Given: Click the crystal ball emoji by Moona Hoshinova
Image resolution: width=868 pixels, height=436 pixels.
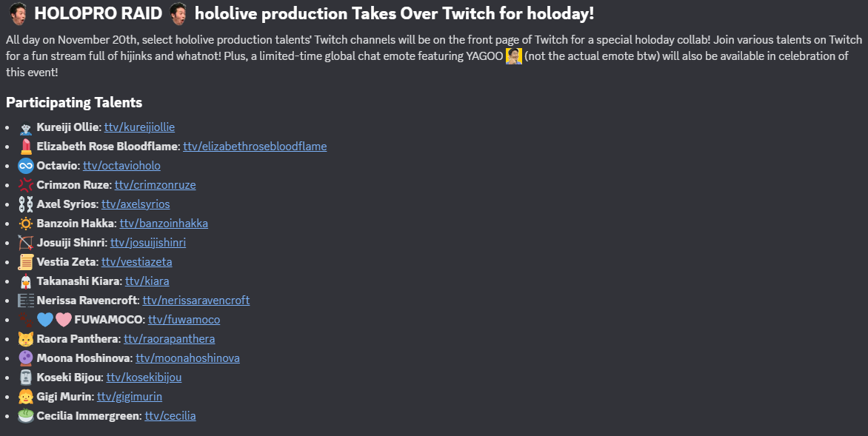Looking at the screenshot, I should coord(26,358).
